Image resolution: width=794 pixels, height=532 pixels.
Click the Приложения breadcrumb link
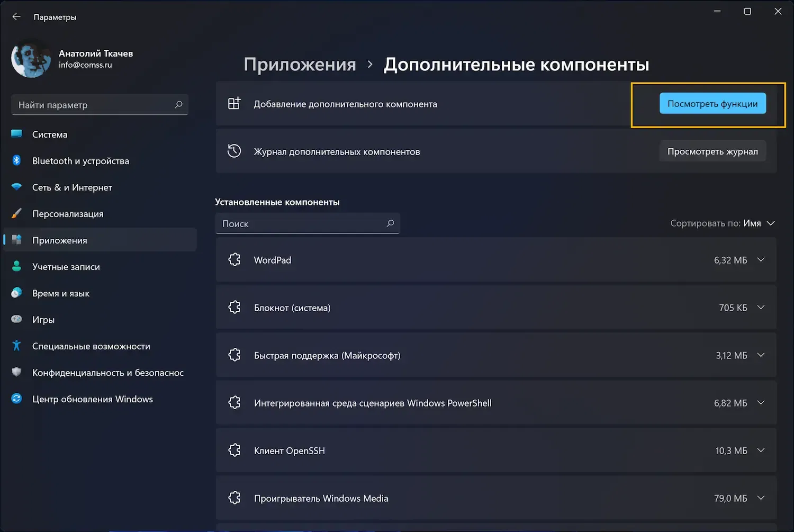click(x=300, y=65)
